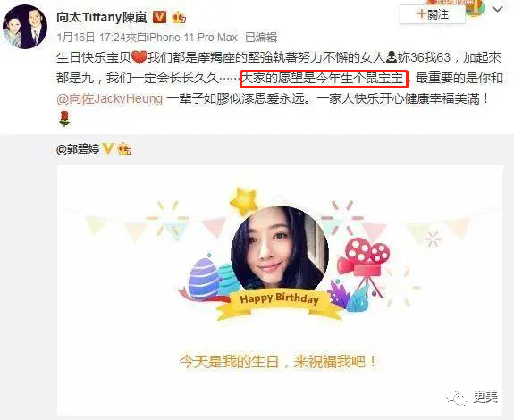The image size is (514, 420).
Task: Click the 關注 follow button
Action: tap(432, 14)
